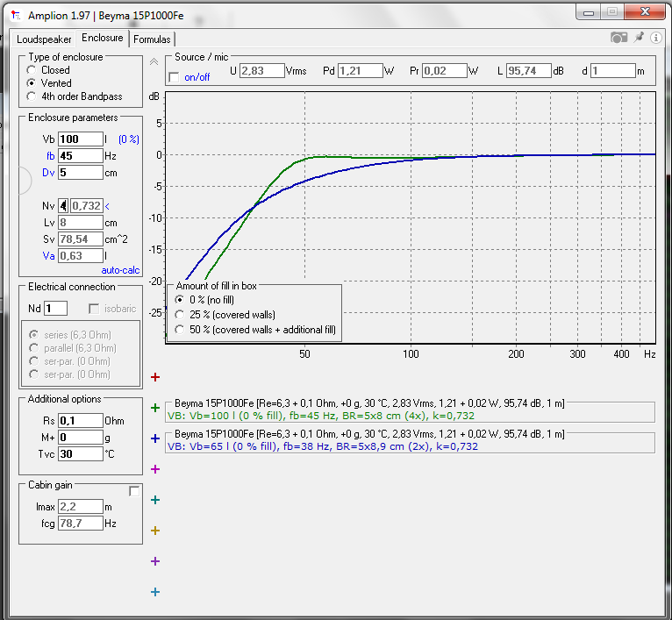Enable the Cabin gain checkbox
The image size is (672, 620).
(x=134, y=491)
